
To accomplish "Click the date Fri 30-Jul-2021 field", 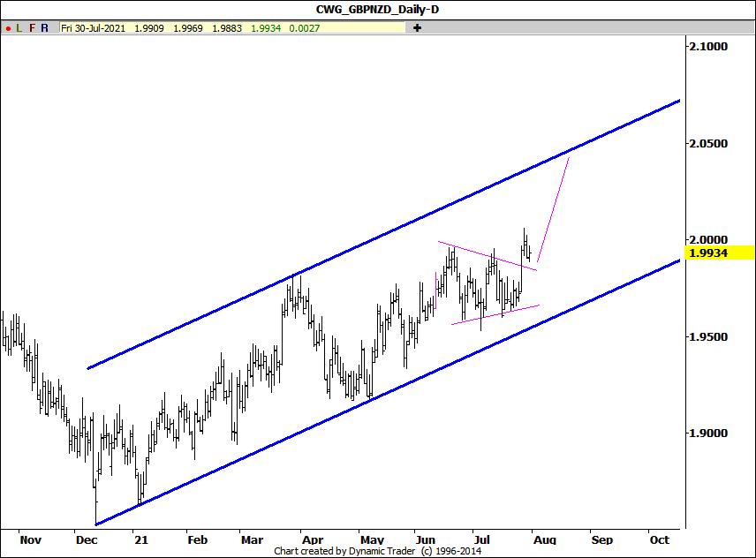I will point(93,28).
